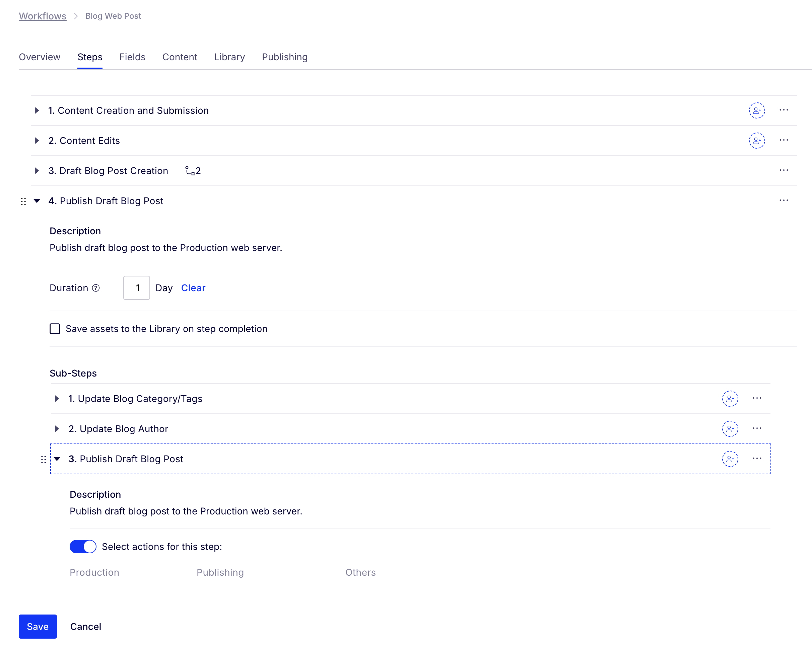The width and height of the screenshot is (812, 650).
Task: Switch to the Fields tab
Action: (132, 57)
